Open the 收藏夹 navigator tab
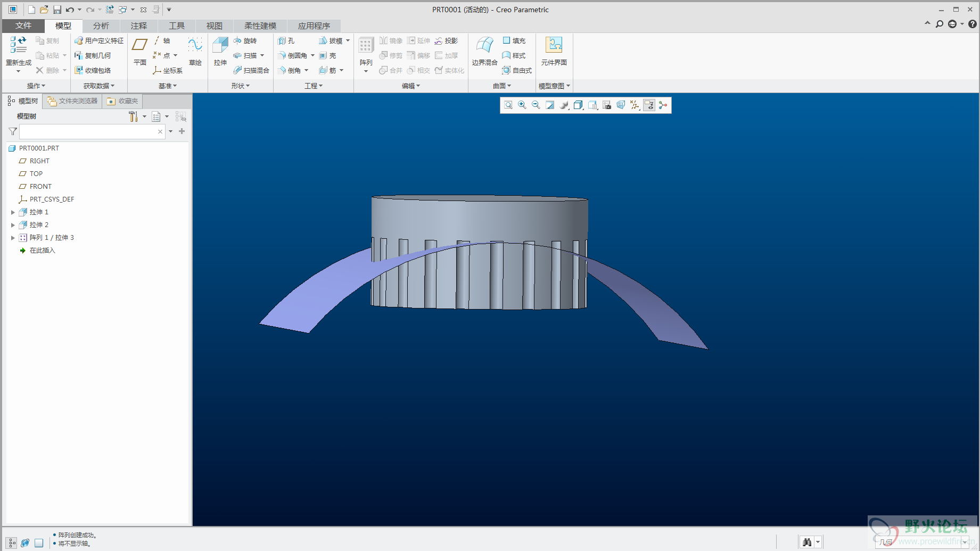 [x=122, y=101]
